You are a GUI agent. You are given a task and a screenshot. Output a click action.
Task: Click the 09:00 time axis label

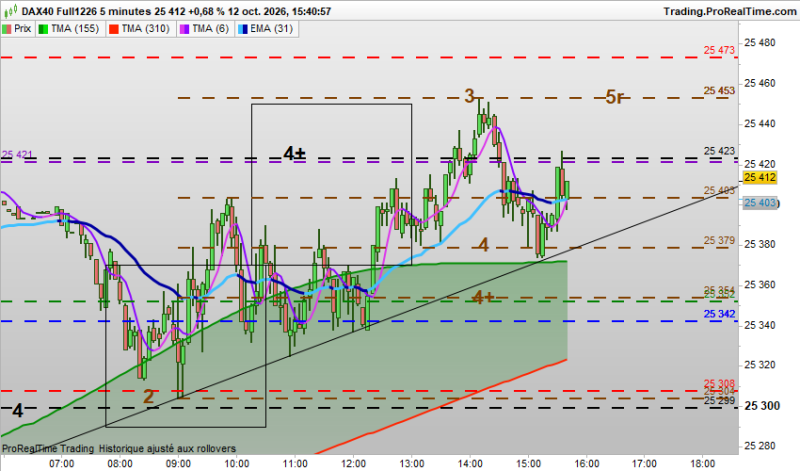[178, 464]
